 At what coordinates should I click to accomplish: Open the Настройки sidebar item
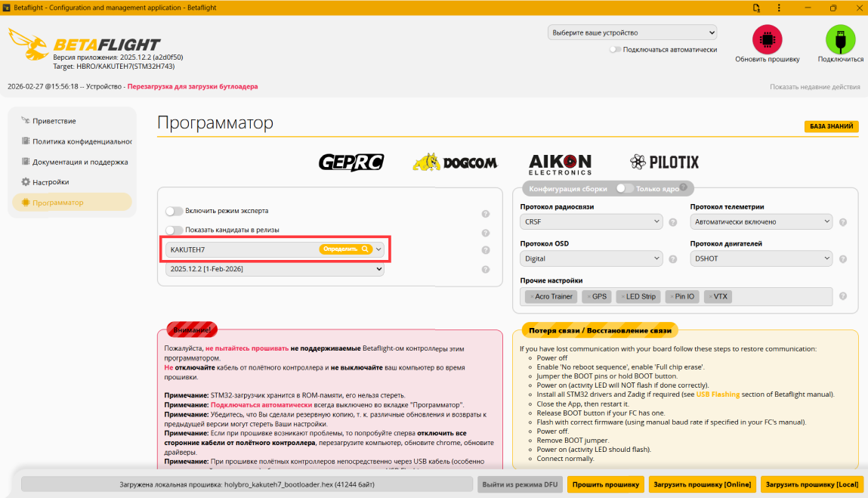point(51,181)
